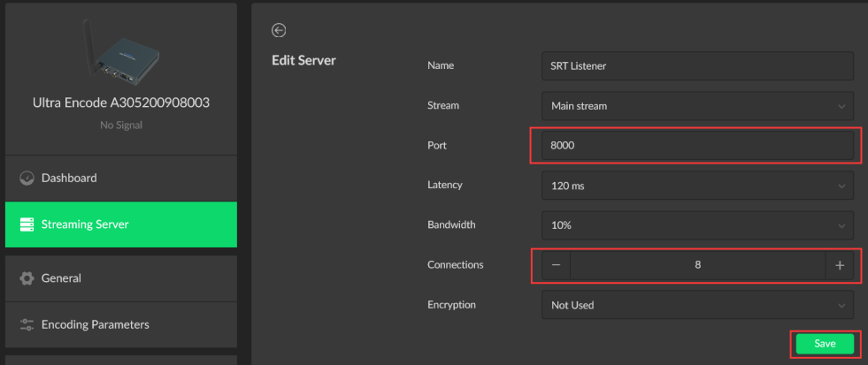Click the General gear icon
868x365 pixels.
tap(27, 278)
